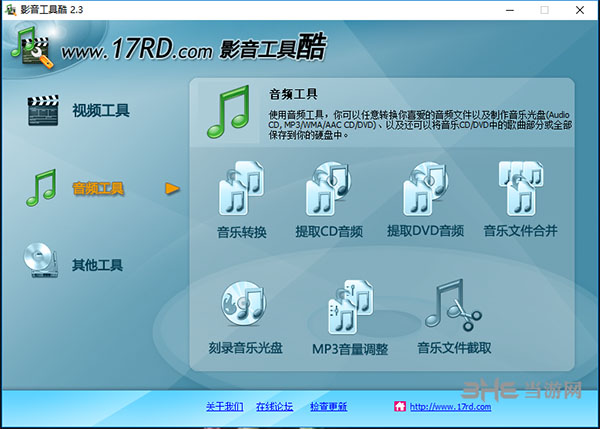The height and width of the screenshot is (429, 600).
Task: Open the 音乐文件合并 merge tool icon
Action: click(520, 188)
